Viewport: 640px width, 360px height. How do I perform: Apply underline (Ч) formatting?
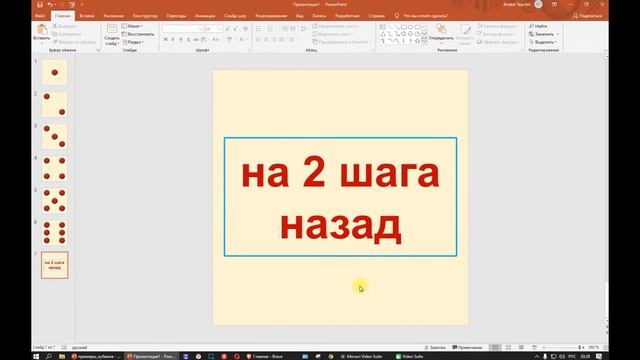tap(180, 40)
